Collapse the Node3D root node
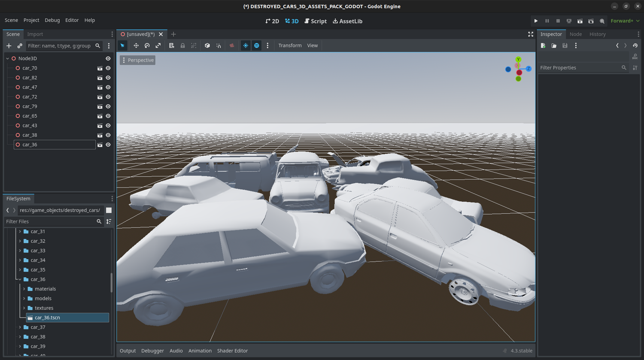The image size is (644, 360). point(8,58)
